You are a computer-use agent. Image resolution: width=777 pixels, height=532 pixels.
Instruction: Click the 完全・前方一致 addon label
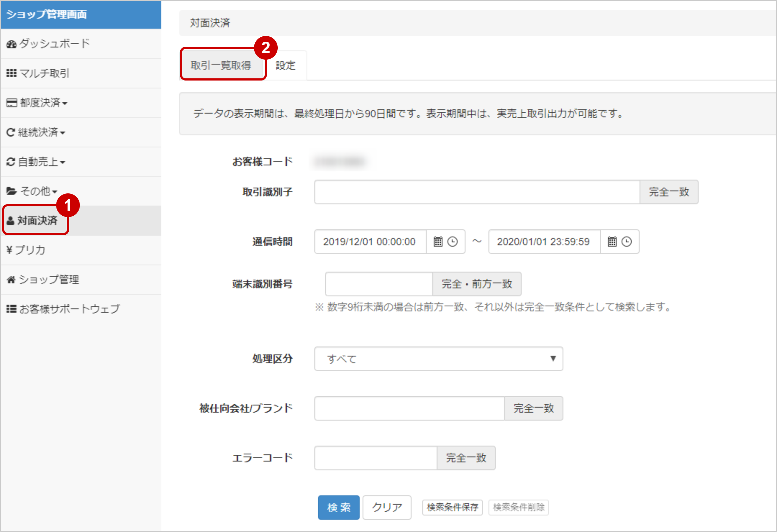click(477, 284)
